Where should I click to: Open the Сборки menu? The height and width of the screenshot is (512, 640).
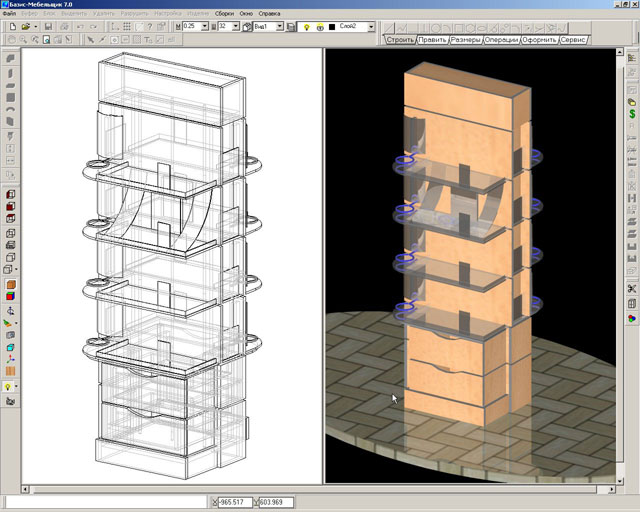pyautogui.click(x=224, y=13)
